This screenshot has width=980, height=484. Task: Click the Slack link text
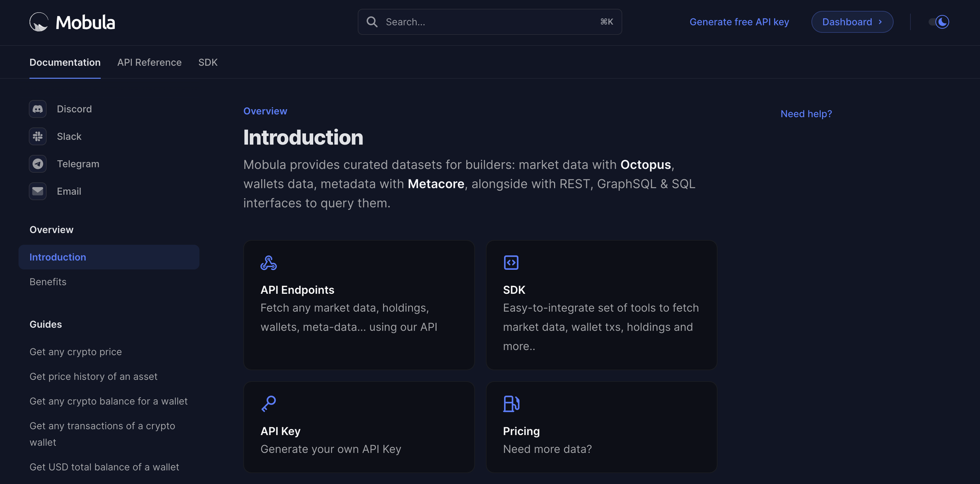[x=69, y=136]
